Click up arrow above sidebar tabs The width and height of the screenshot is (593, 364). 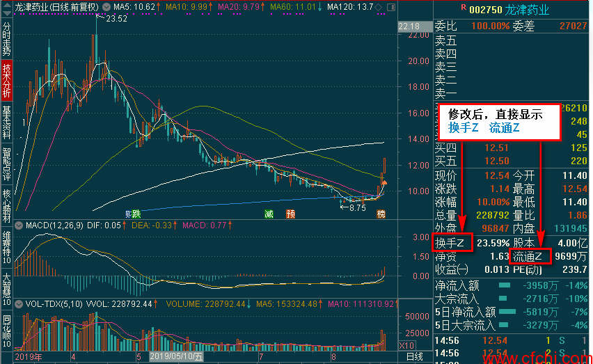(7, 4)
